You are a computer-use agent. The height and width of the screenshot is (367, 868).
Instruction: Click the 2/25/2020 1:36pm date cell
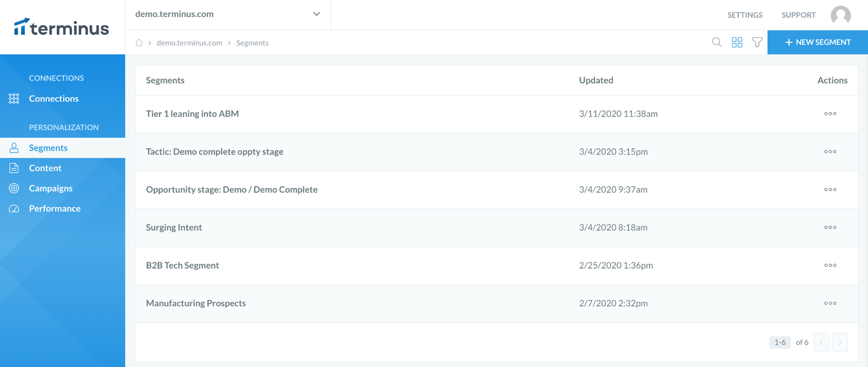tap(616, 265)
